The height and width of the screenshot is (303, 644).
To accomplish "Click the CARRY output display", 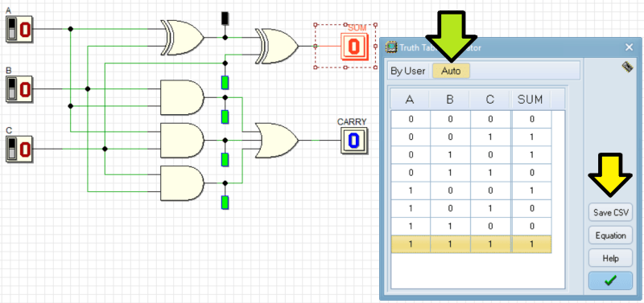I will pos(353,141).
